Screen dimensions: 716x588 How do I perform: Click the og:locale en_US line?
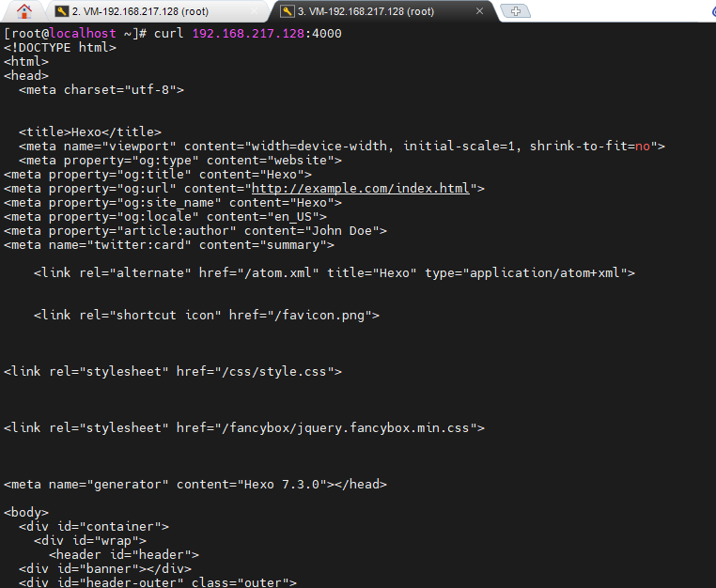tap(165, 217)
